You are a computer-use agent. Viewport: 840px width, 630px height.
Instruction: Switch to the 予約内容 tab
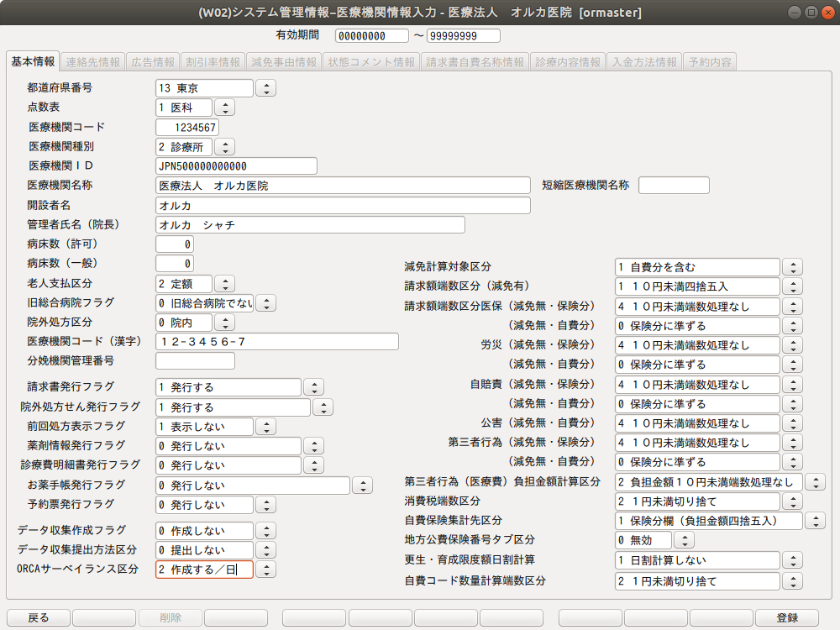pyautogui.click(x=710, y=62)
